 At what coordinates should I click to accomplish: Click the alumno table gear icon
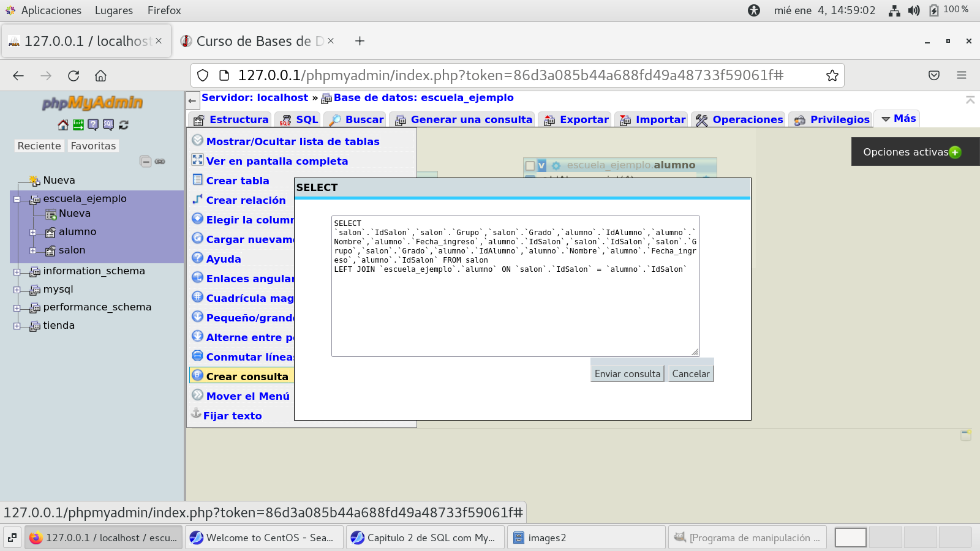[556, 165]
